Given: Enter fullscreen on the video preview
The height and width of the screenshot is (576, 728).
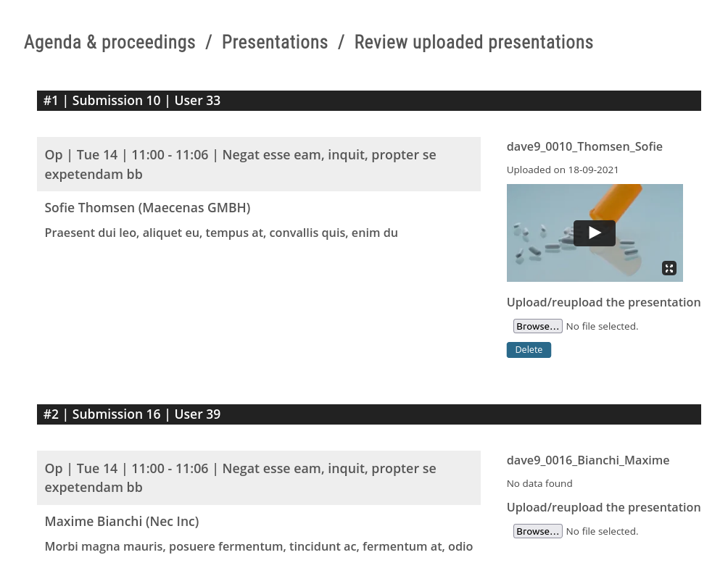Looking at the screenshot, I should [x=669, y=268].
